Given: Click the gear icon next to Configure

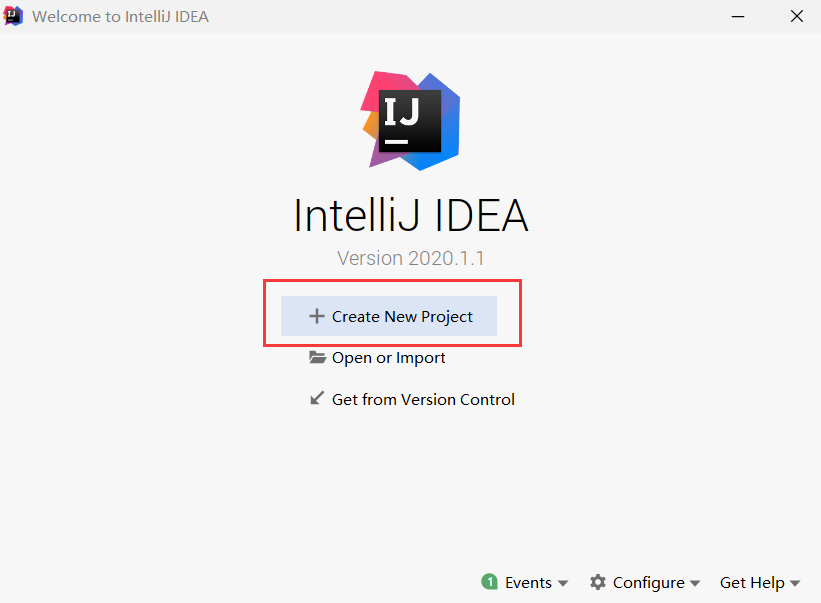Looking at the screenshot, I should pos(598,582).
